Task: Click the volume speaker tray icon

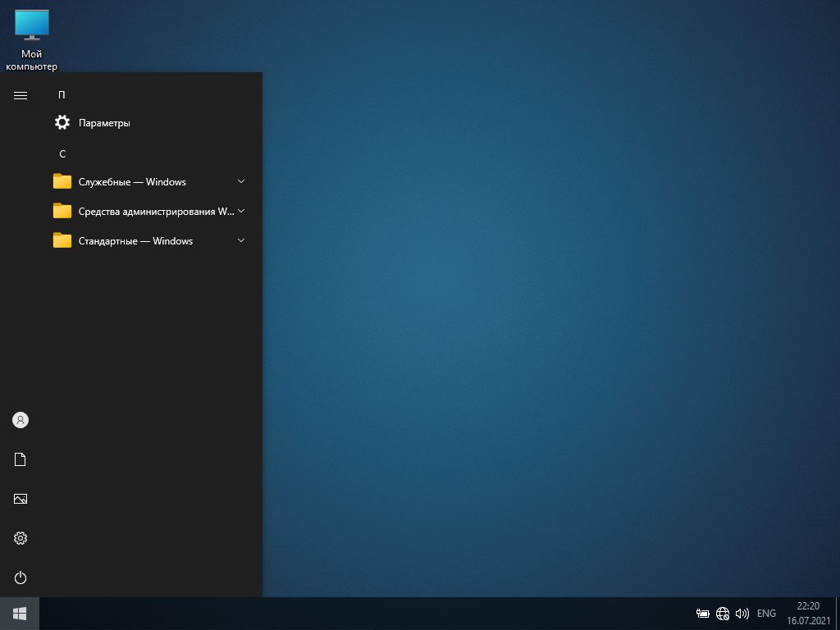Action: [x=742, y=614]
